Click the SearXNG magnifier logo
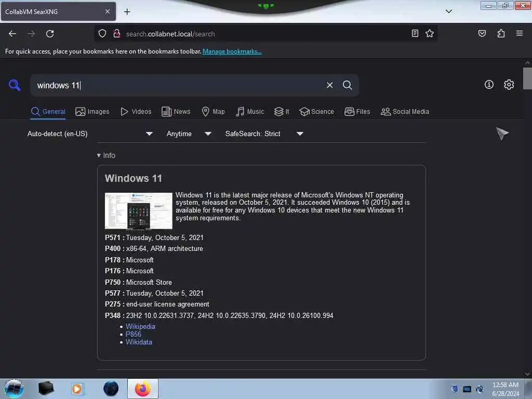 point(15,85)
